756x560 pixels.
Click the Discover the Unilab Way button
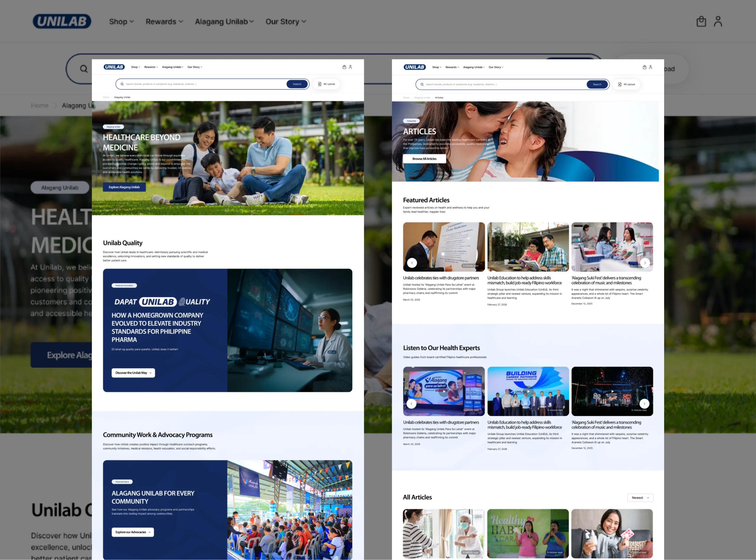click(133, 373)
